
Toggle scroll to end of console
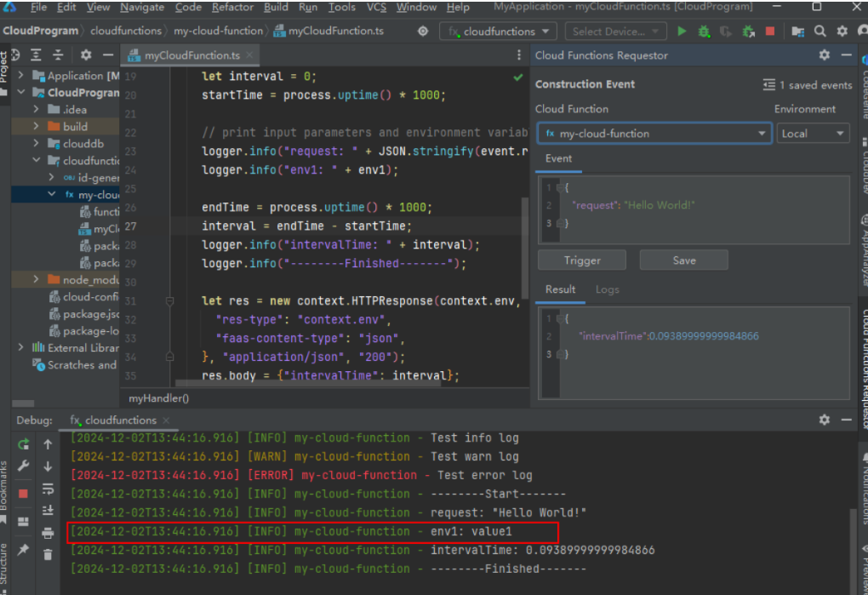[x=49, y=511]
